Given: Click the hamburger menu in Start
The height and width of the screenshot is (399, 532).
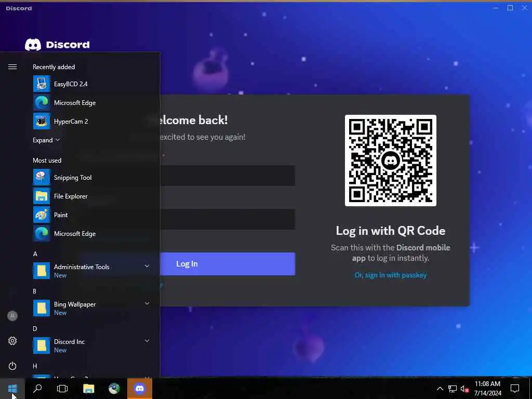Looking at the screenshot, I should (12, 67).
